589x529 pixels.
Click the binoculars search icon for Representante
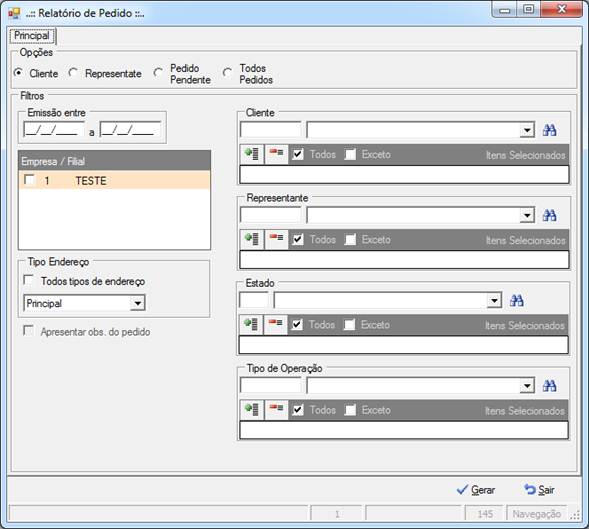tap(550, 215)
